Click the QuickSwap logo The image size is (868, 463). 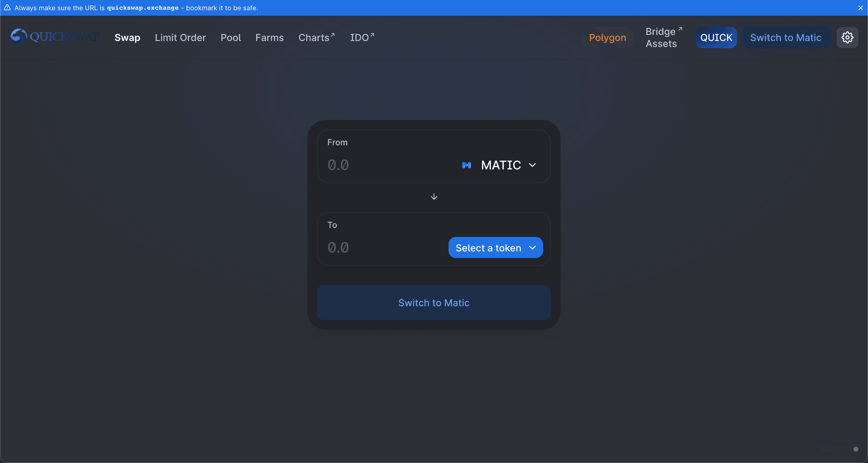point(55,37)
